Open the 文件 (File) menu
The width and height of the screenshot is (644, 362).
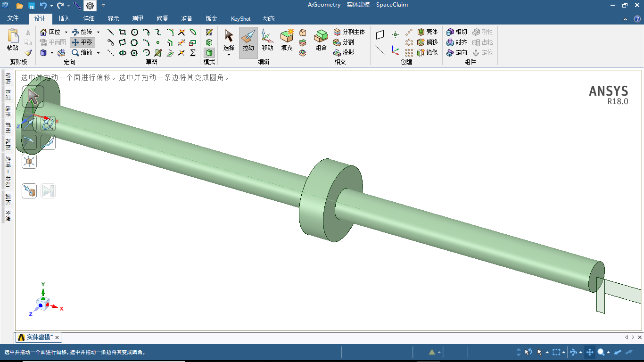tap(13, 19)
